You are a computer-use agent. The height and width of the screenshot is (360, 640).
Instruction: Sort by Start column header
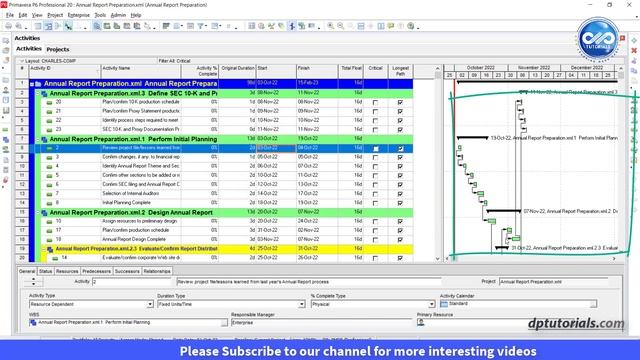coord(276,71)
